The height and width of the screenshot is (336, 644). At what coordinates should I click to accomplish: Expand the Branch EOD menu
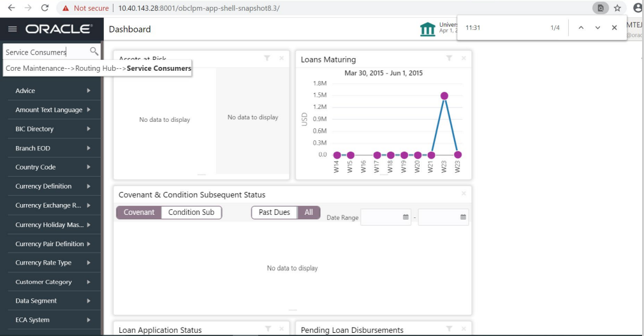[54, 148]
